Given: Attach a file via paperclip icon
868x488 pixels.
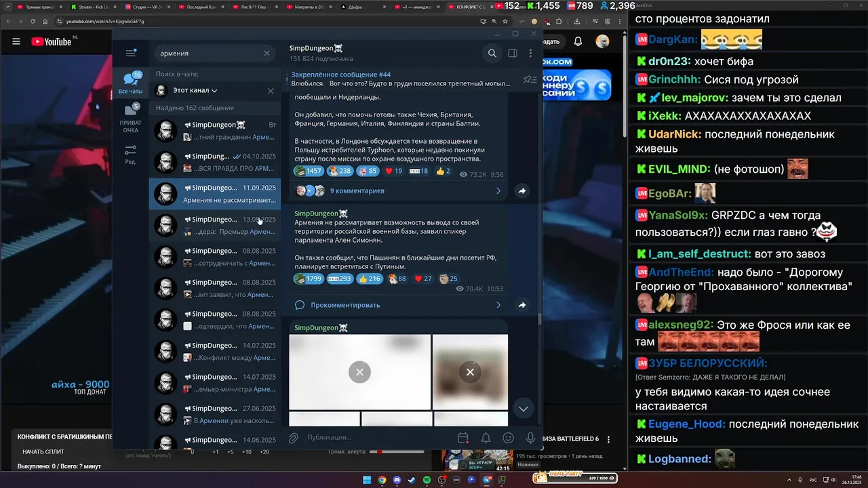Looking at the screenshot, I should pyautogui.click(x=293, y=438).
